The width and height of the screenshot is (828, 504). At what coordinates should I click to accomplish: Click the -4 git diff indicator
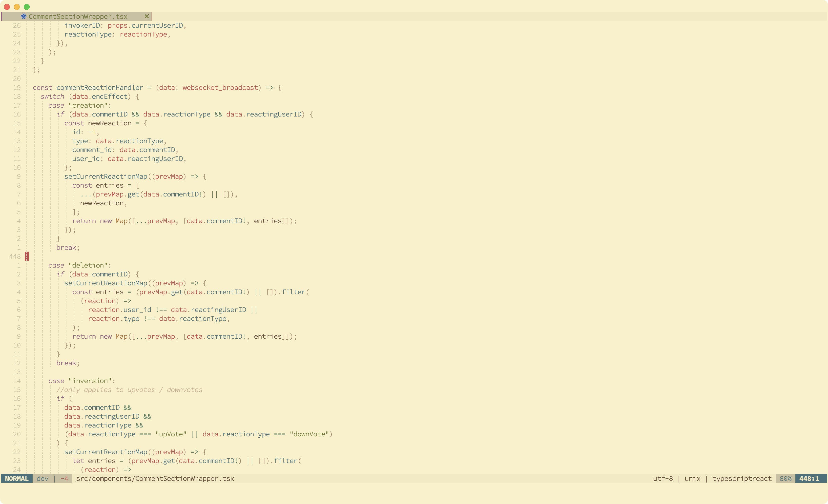click(64, 479)
